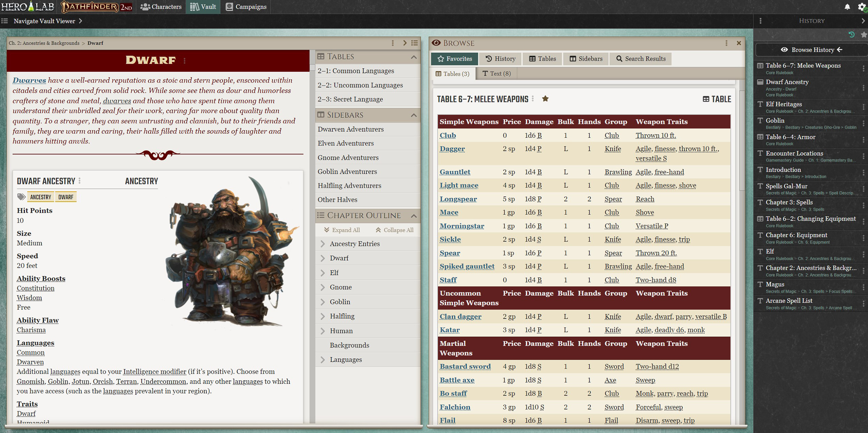The width and height of the screenshot is (868, 433).
Task: Open the Dwarf title three-dot menu
Action: point(184,60)
